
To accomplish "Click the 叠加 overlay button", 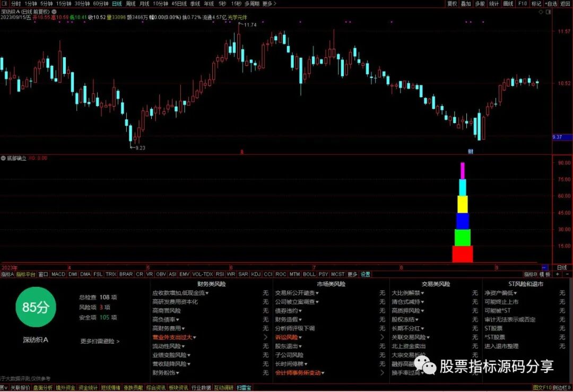I will pyautogui.click(x=466, y=3).
